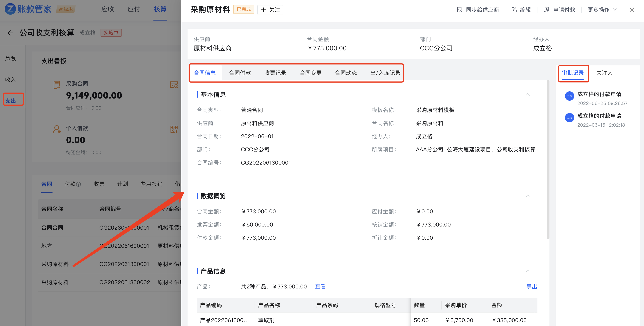Click the 申请付款 button label
The height and width of the screenshot is (326, 644).
tap(564, 10)
